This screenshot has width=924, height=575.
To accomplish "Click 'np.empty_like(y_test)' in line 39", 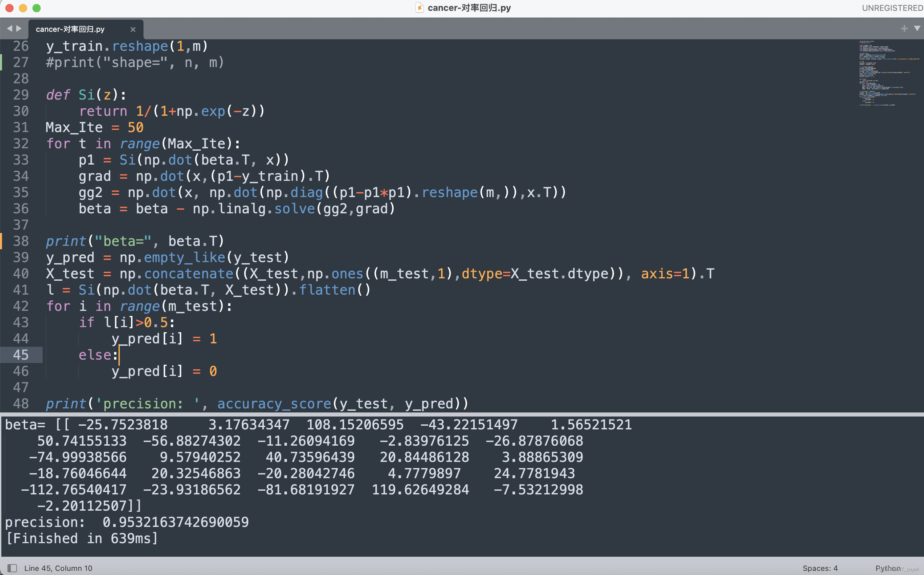I will [x=204, y=257].
